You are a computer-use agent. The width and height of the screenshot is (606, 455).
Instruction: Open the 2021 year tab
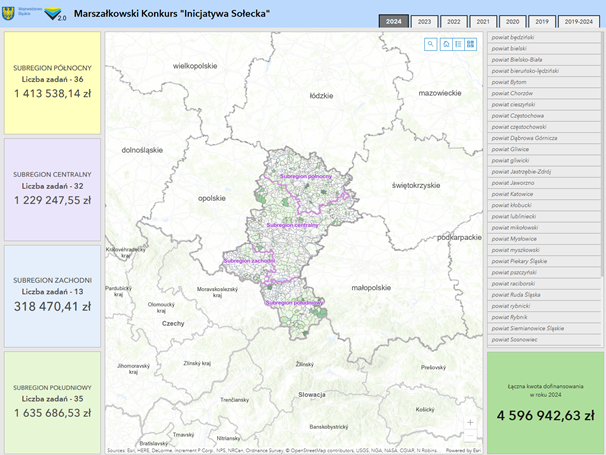pos(482,21)
